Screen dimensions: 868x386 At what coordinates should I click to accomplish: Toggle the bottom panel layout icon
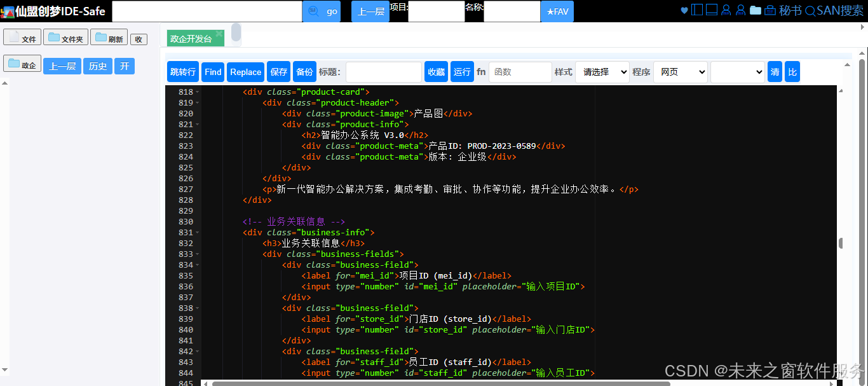[712, 10]
